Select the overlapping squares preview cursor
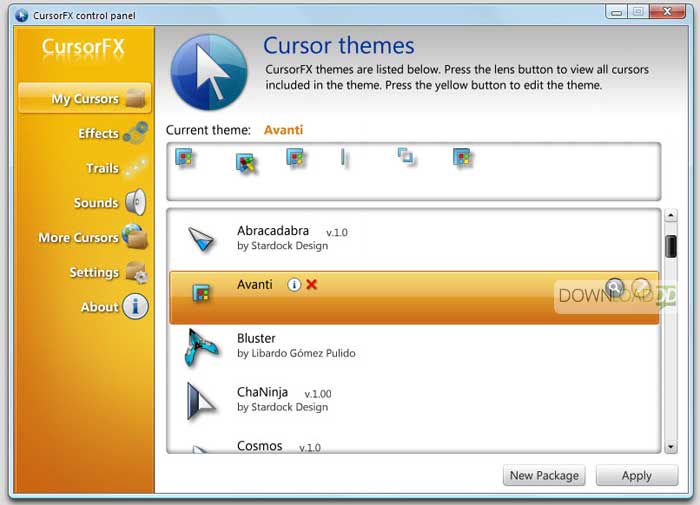The width and height of the screenshot is (700, 505). click(405, 156)
